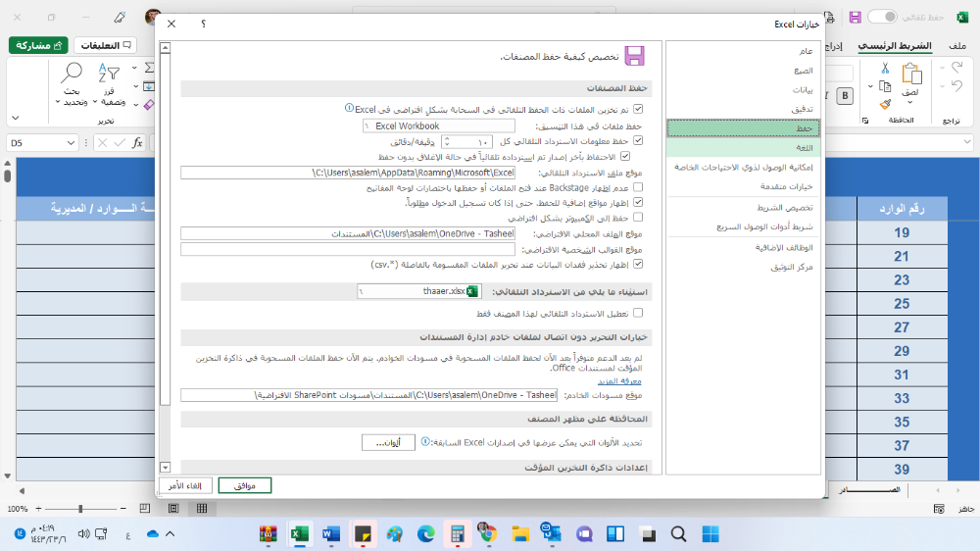980x551 pixels.
Task: Click the Windows Start button
Action: click(x=710, y=534)
